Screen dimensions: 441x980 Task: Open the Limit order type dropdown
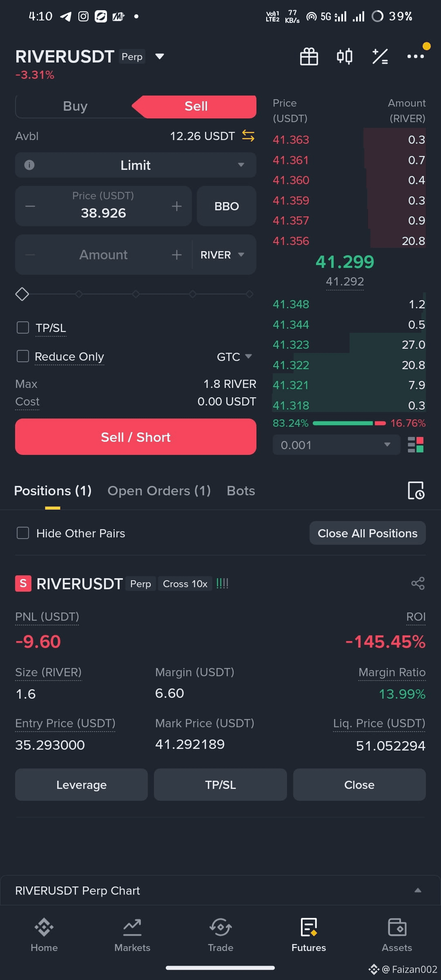pyautogui.click(x=136, y=165)
